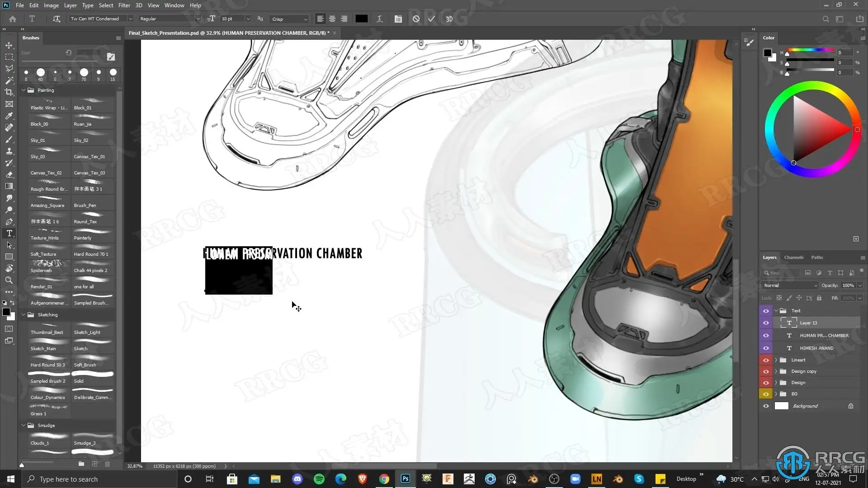The height and width of the screenshot is (488, 868).
Task: Select the Clone Stamp tool
Action: (9, 151)
